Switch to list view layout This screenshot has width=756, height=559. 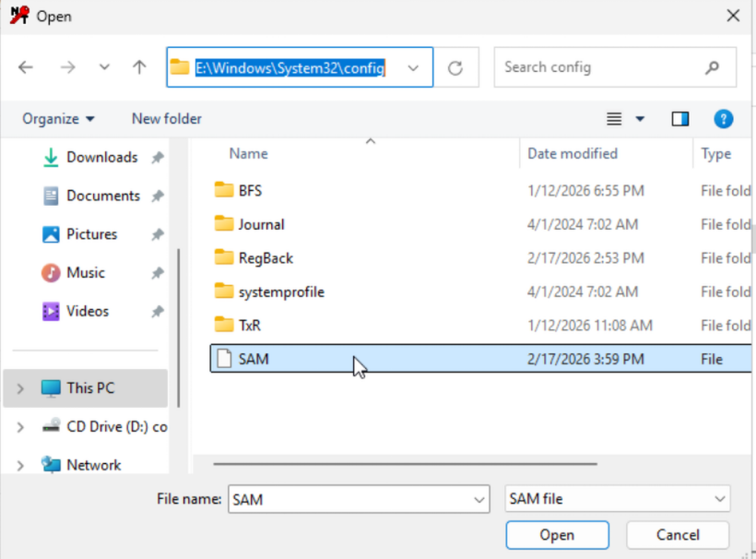coord(614,118)
